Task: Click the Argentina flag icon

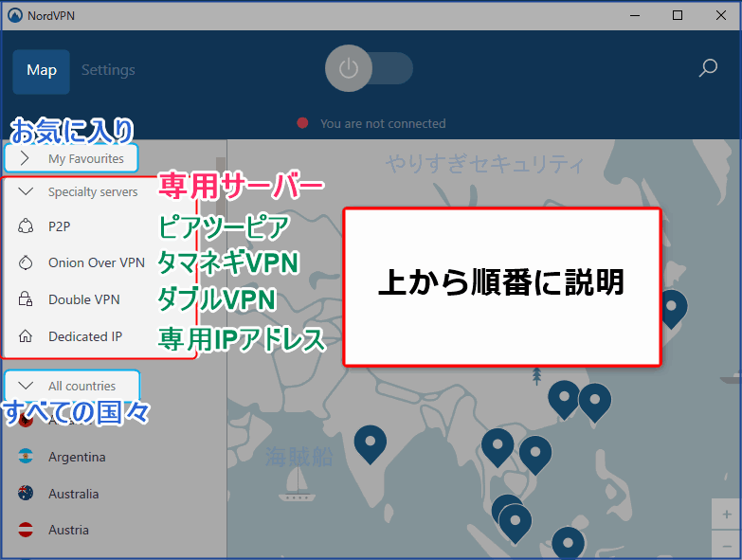Action: 26,457
